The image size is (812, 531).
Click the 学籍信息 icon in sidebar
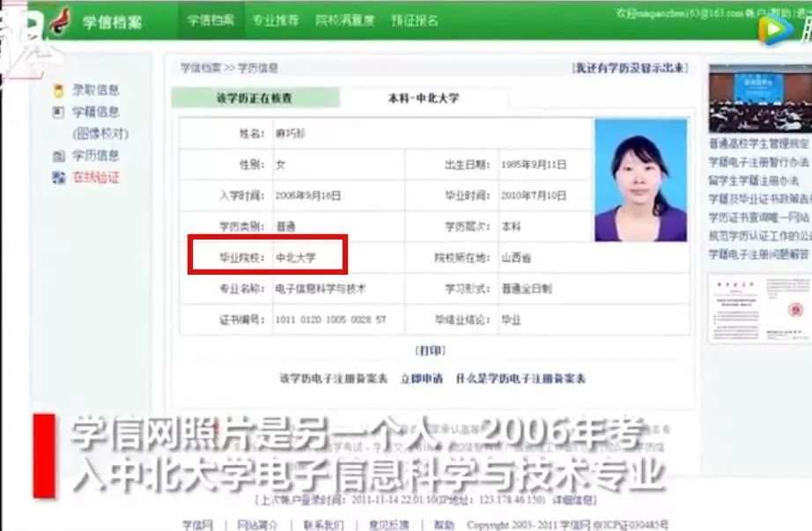59,112
